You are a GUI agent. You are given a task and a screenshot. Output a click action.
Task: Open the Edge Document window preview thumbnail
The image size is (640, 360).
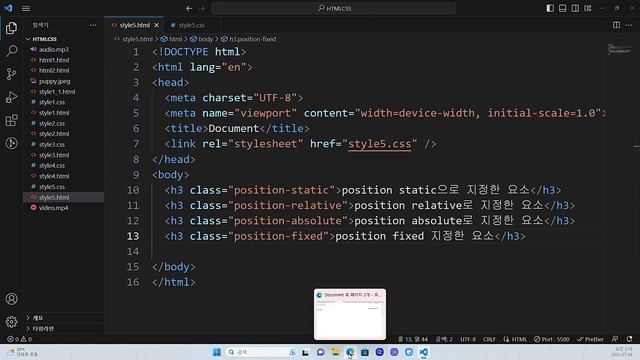(x=350, y=314)
